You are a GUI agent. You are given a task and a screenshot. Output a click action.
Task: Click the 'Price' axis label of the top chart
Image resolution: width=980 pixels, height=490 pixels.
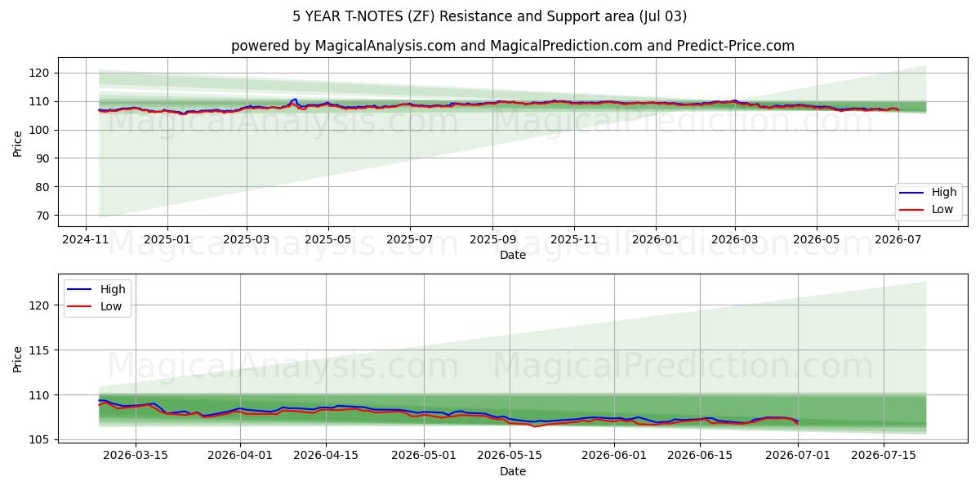[x=18, y=142]
